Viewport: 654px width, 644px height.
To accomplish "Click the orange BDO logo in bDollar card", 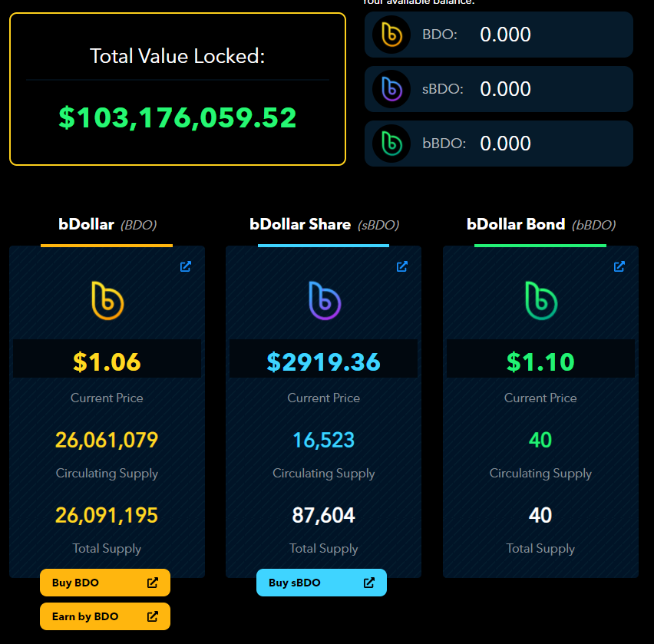I will [107, 301].
